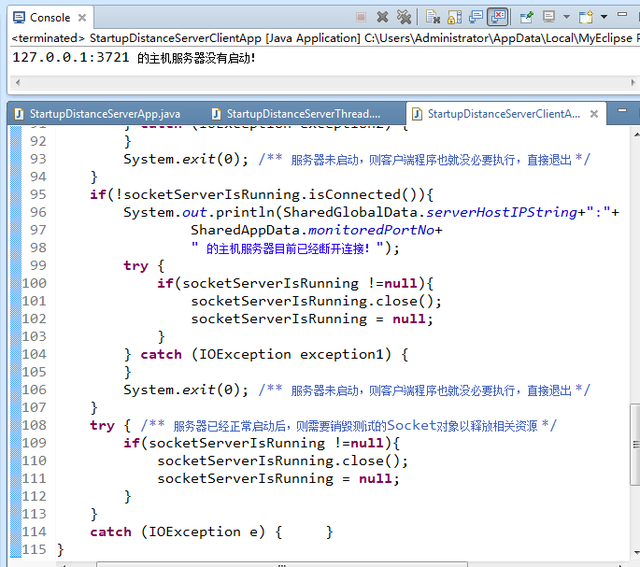Click System.exit(0) on line 106
Image resolution: width=640 pixels, height=567 pixels.
[186, 390]
